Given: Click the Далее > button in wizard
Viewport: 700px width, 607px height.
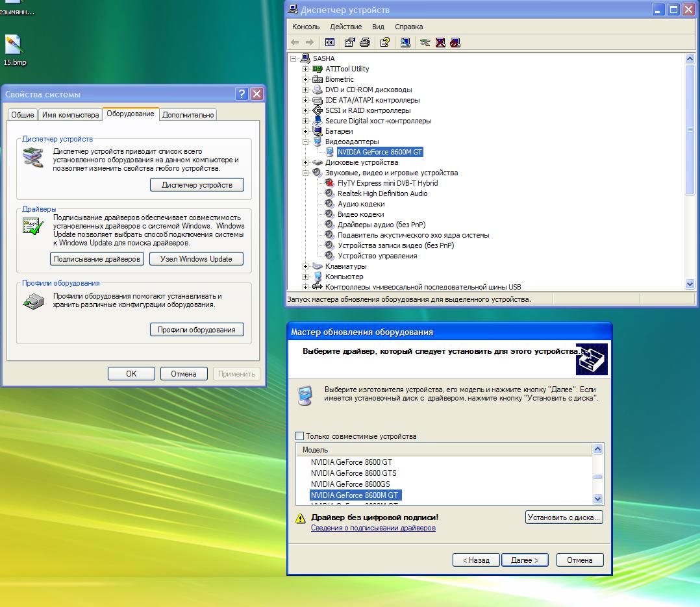Looking at the screenshot, I should [525, 560].
